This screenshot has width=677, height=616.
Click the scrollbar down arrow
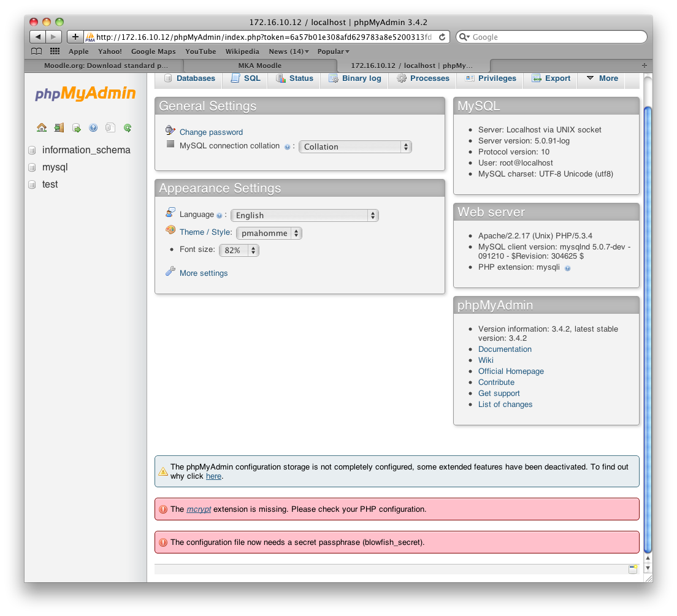coord(648,568)
